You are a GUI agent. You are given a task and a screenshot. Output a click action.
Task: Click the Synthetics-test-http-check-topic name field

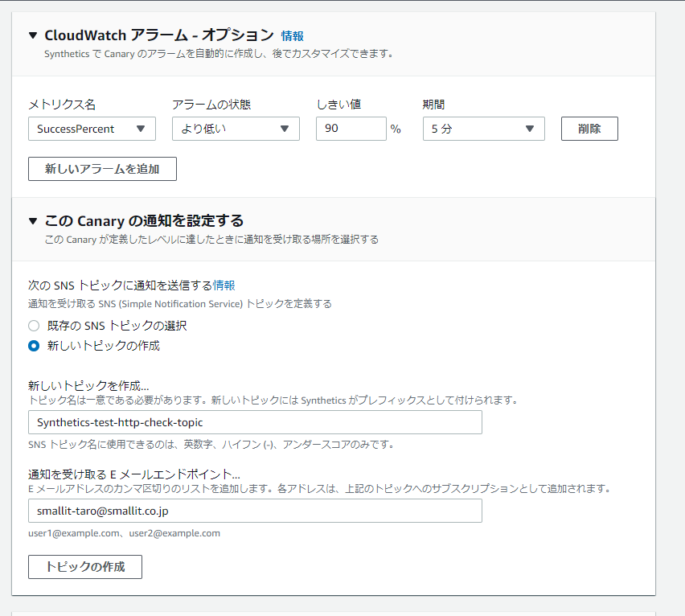(255, 422)
